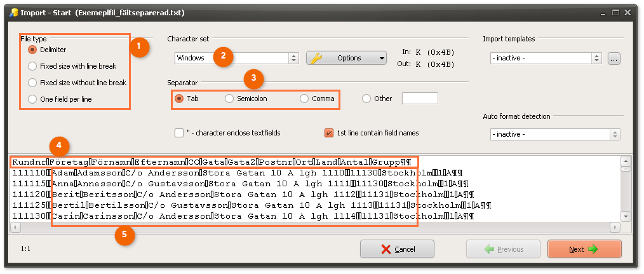Open the Import templates combo box

tap(546, 58)
